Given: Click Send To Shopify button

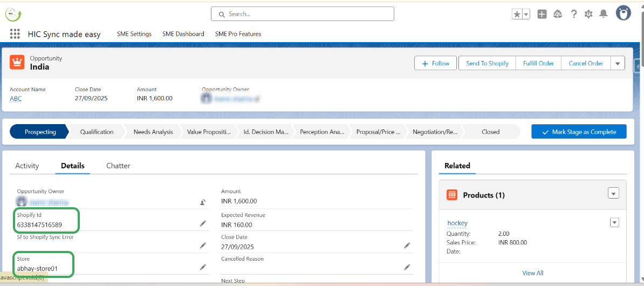Looking at the screenshot, I should (x=487, y=63).
